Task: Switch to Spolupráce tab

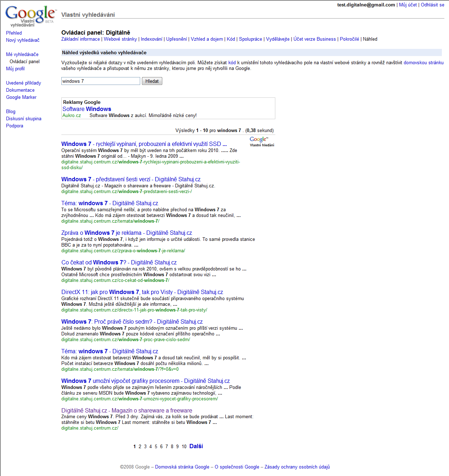Action: 250,39
